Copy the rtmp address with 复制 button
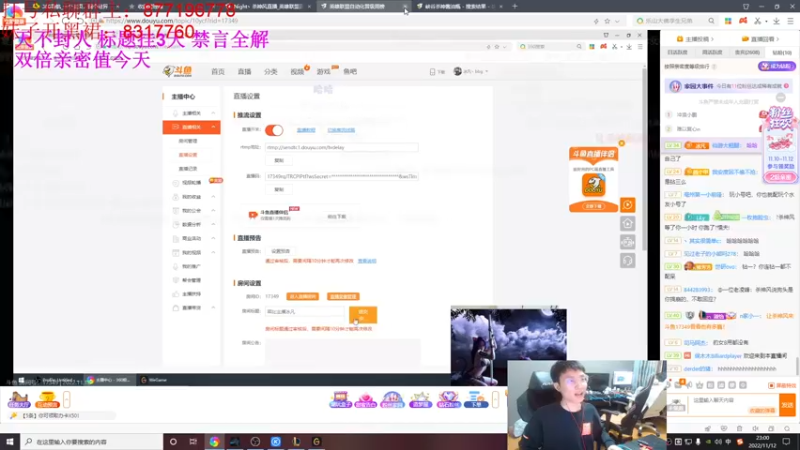Screen dimensions: 800x450 pos(279,161)
